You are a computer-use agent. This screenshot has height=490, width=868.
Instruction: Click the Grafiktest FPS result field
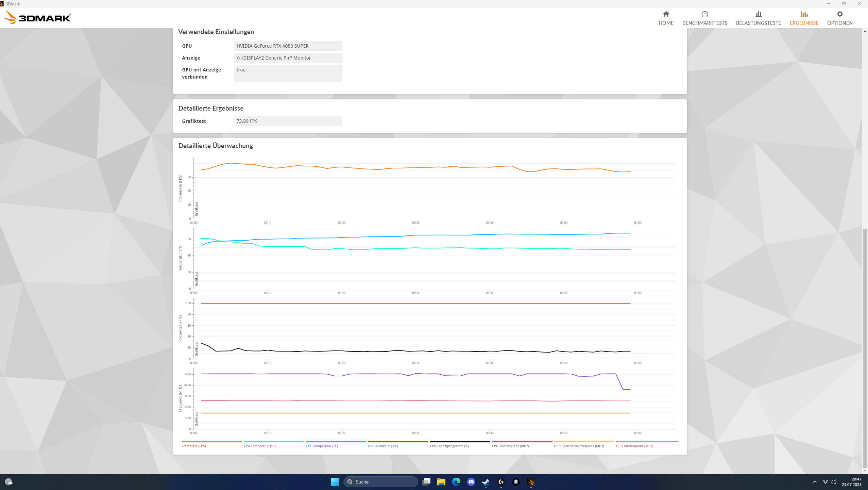pyautogui.click(x=288, y=121)
